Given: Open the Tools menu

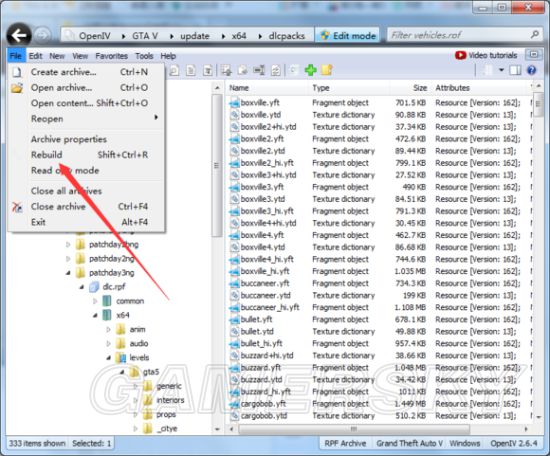Looking at the screenshot, I should tap(144, 56).
